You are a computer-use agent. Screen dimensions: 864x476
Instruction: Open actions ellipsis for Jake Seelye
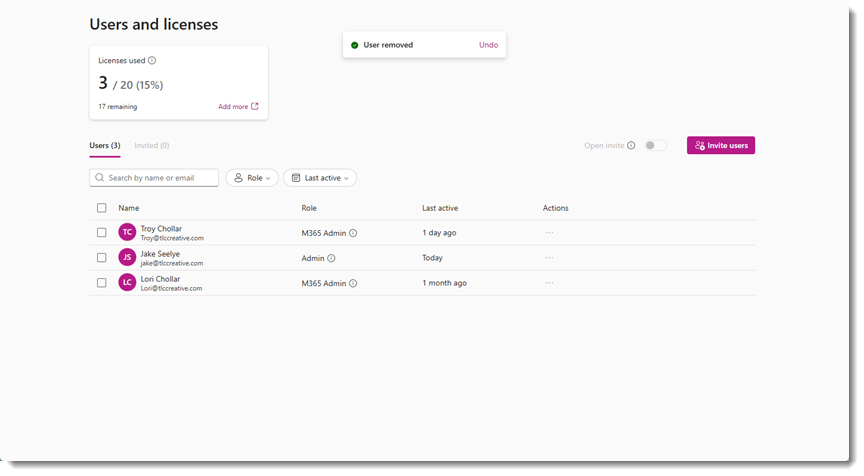pos(549,258)
